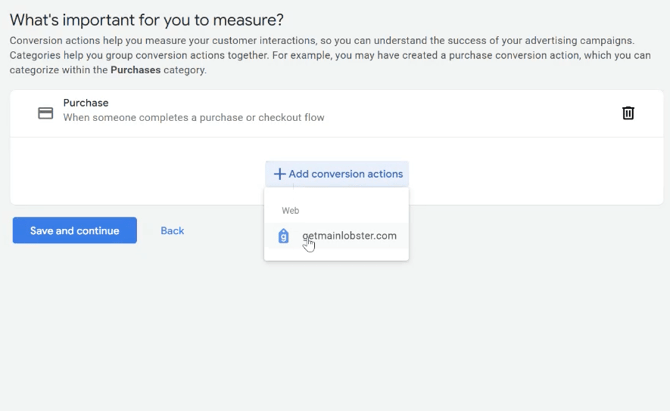The width and height of the screenshot is (670, 411).
Task: Click the "What's important for you to measure?" heading
Action: tap(147, 20)
